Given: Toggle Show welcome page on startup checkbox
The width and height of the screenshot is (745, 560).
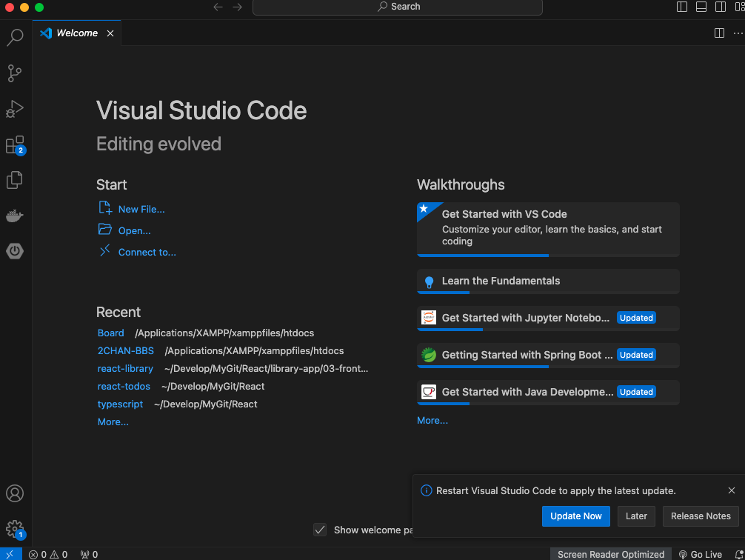Looking at the screenshot, I should 320,530.
